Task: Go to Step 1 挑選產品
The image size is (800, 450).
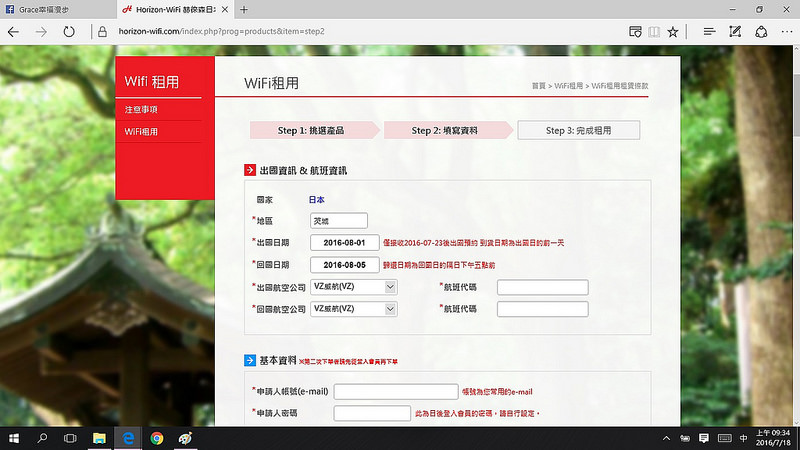Action: pos(315,131)
